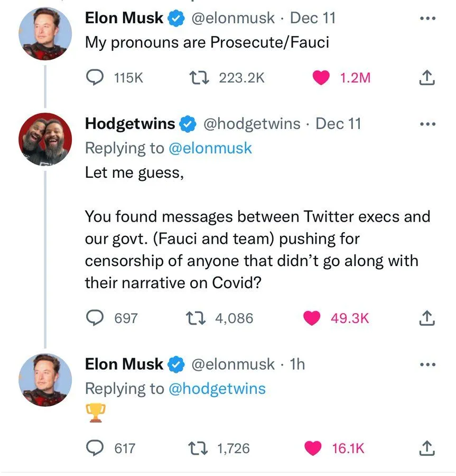456x476 pixels.
Task: Retweet the trophy emoji tweet
Action: (199, 448)
